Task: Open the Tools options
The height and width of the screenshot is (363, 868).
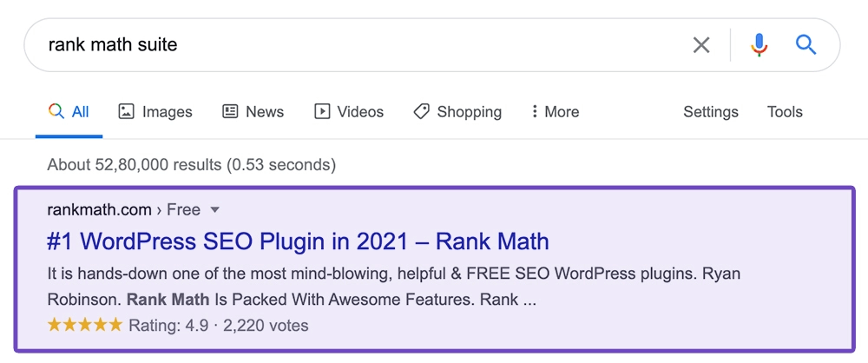Action: [785, 111]
